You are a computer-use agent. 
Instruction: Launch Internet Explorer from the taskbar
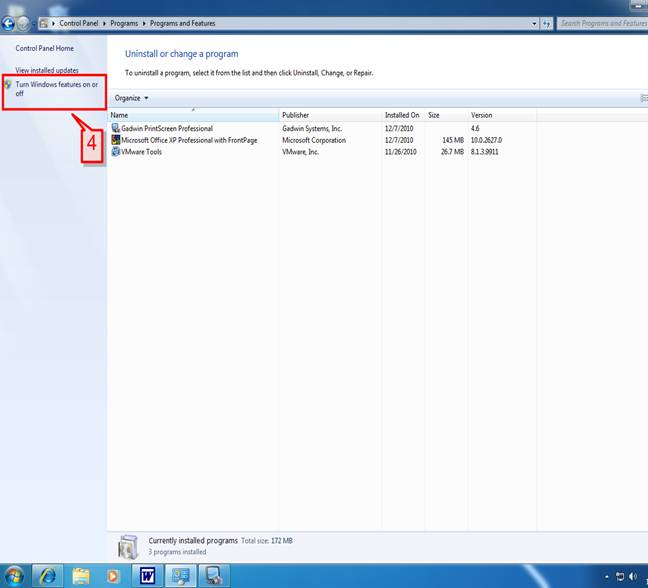(x=48, y=576)
